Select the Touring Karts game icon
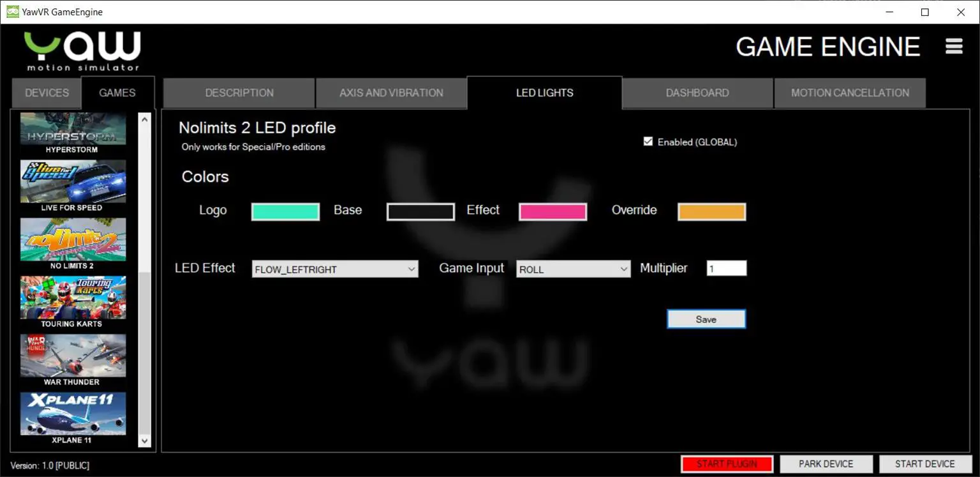This screenshot has height=477, width=980. point(72,297)
